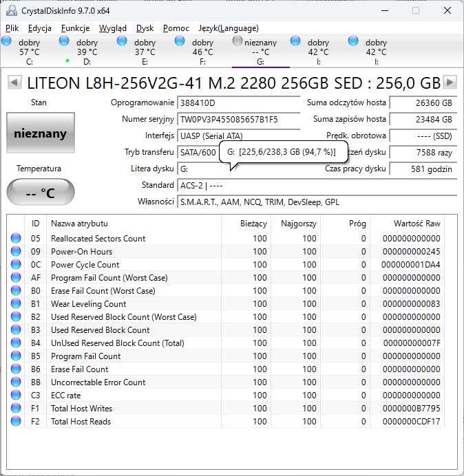464x476 pixels.
Task: Click status icon of Reallocated Sectors Count
Action: (x=16, y=238)
